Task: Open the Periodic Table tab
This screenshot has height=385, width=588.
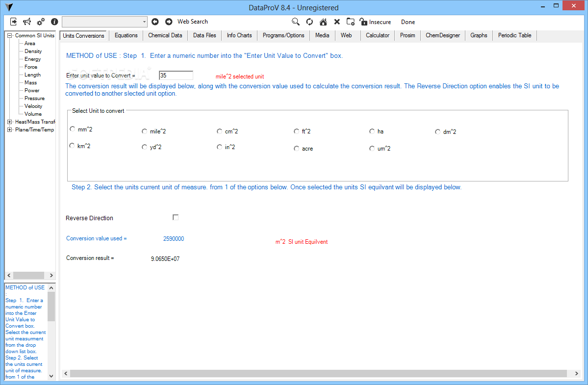Action: (514, 35)
